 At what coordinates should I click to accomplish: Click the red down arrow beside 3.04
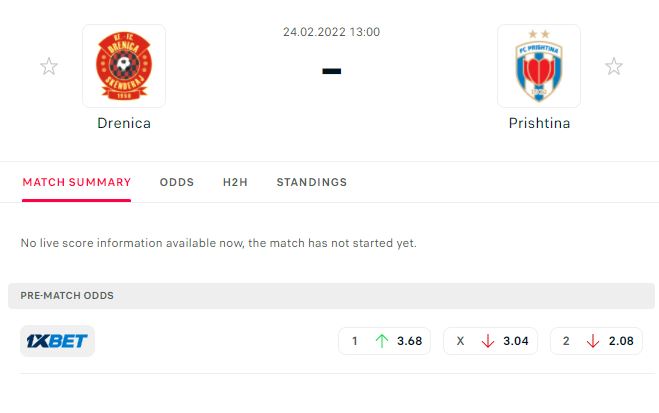click(x=488, y=341)
